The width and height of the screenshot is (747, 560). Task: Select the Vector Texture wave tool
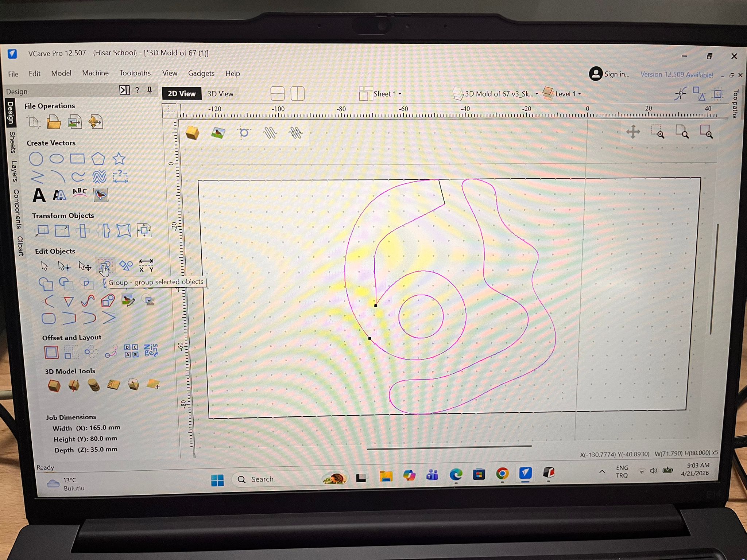[99, 177]
